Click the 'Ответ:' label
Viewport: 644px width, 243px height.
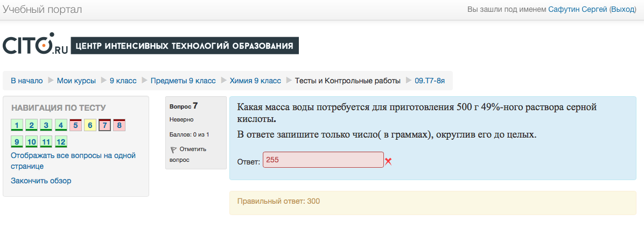point(248,162)
